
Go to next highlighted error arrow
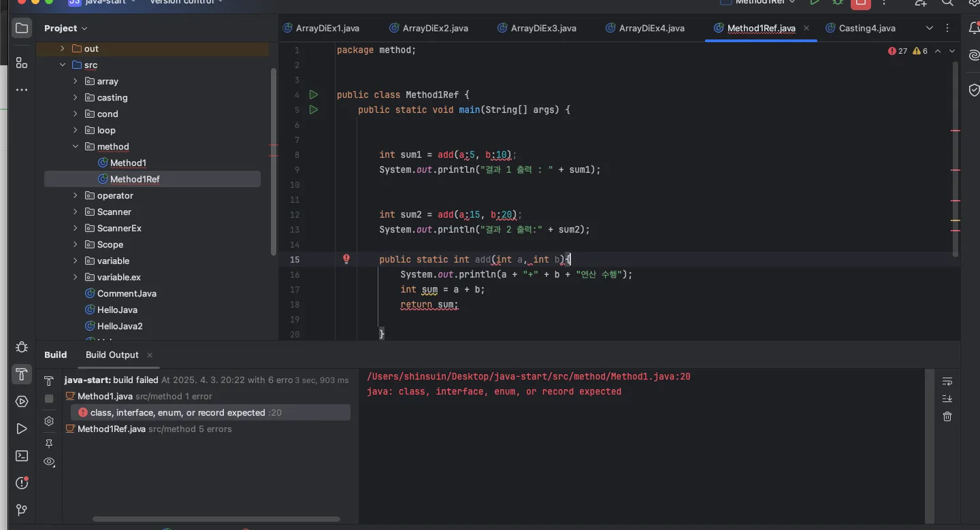tap(952, 51)
